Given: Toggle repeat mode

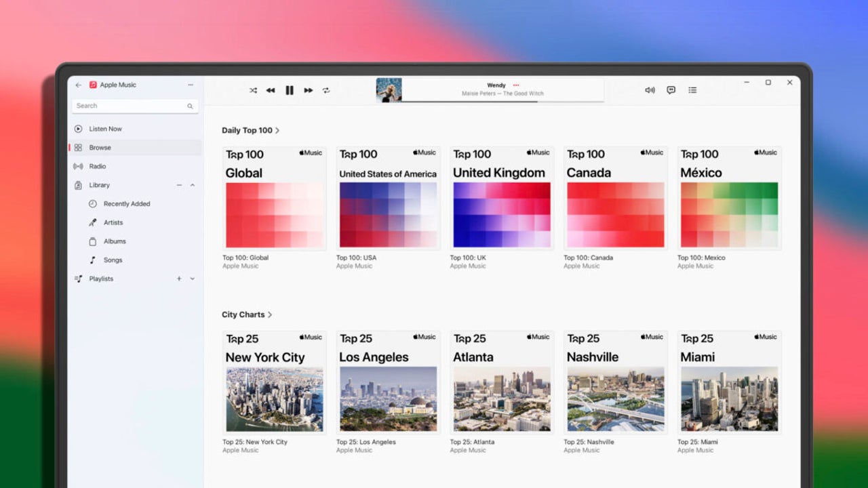Looking at the screenshot, I should pyautogui.click(x=326, y=90).
